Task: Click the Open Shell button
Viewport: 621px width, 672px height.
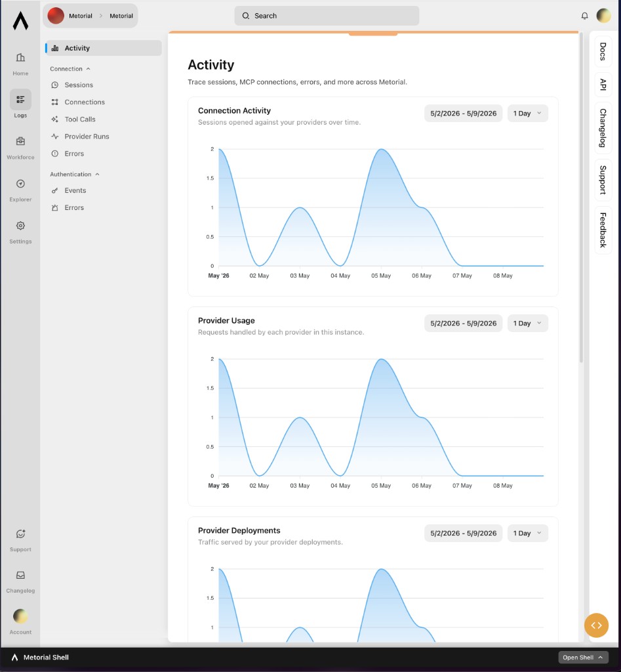Action: click(x=583, y=658)
